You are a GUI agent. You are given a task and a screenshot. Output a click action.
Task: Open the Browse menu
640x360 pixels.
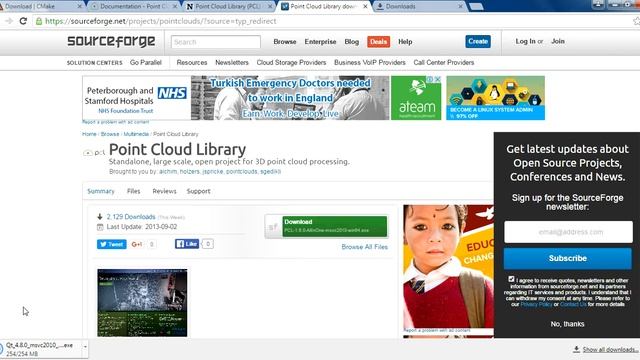click(x=285, y=42)
